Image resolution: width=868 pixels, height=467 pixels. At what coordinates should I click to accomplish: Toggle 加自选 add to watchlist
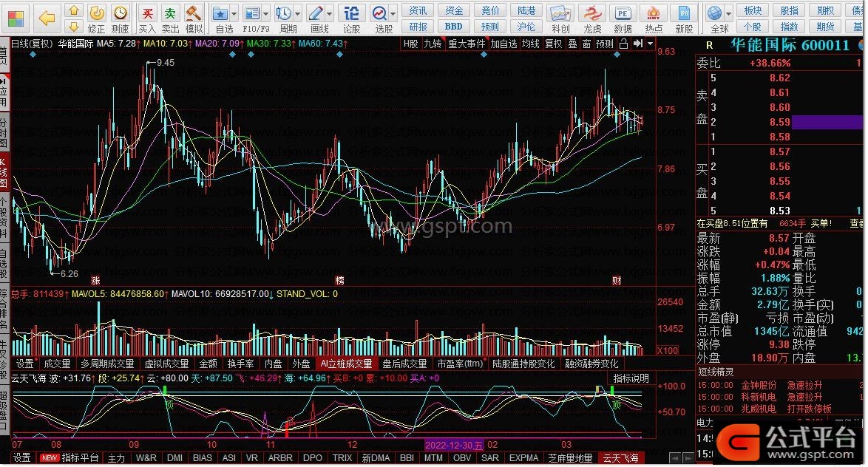click(503, 44)
